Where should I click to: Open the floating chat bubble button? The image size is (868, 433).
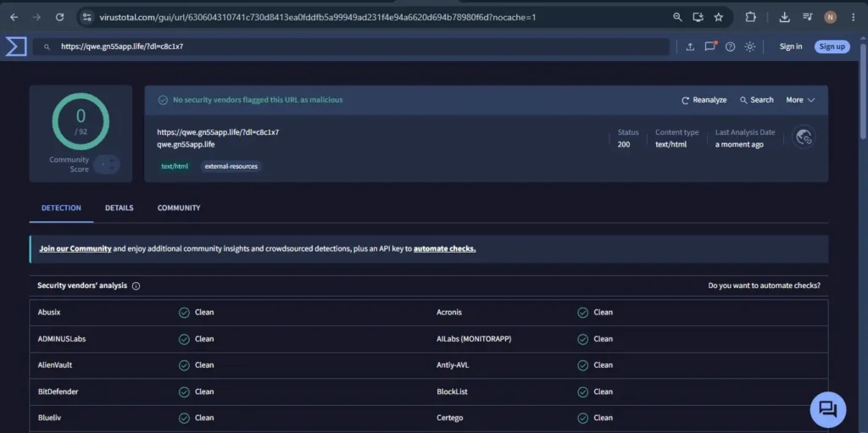(827, 410)
